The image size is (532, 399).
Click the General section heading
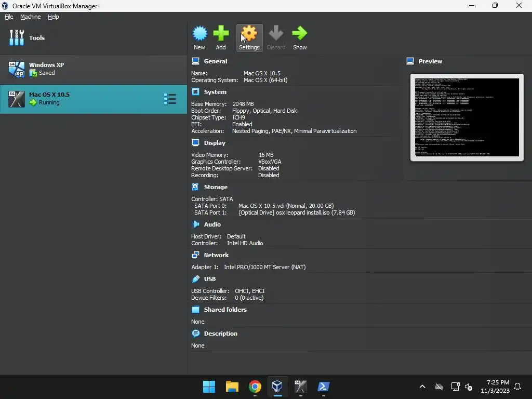pos(216,61)
